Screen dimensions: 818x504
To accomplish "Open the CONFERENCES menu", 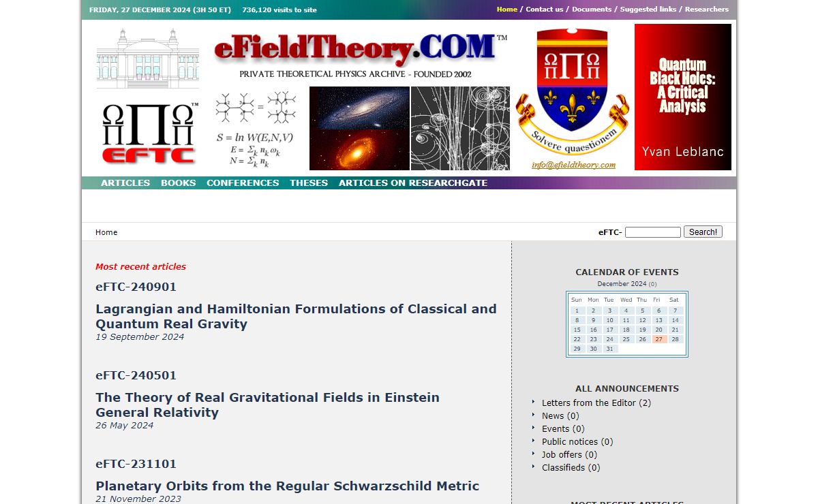I will (x=243, y=183).
